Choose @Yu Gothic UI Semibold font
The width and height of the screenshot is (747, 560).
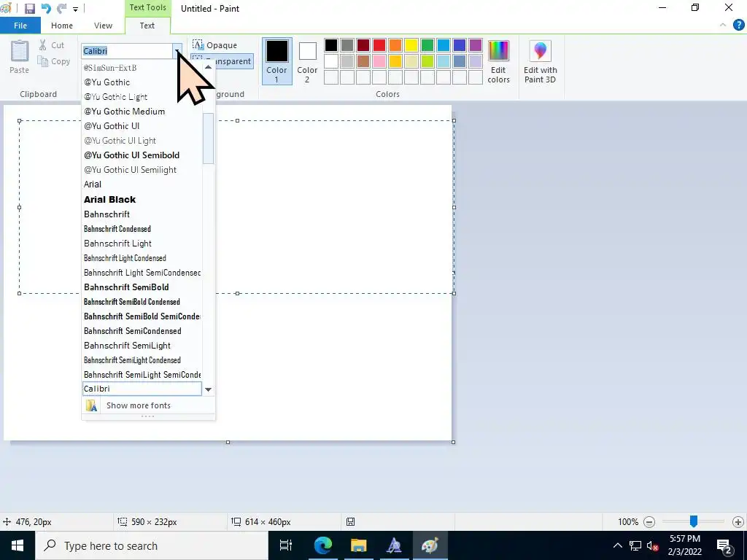[x=142, y=155]
